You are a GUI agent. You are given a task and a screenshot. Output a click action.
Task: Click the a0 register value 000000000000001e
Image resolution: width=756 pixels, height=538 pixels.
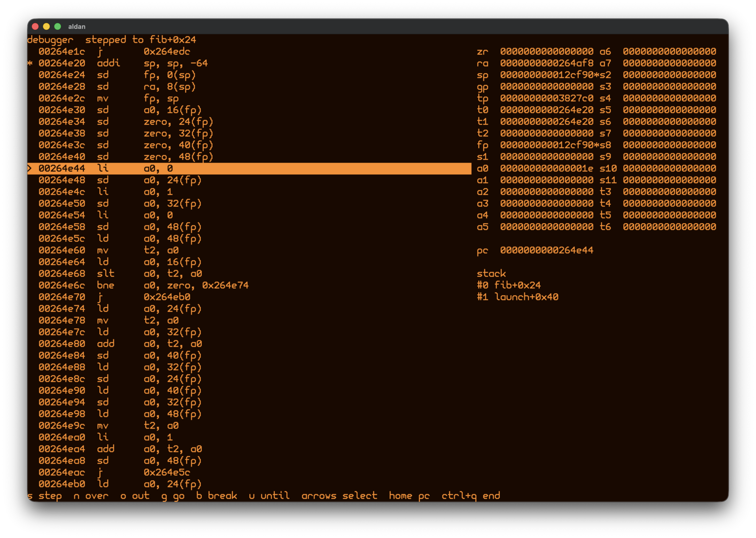click(547, 169)
